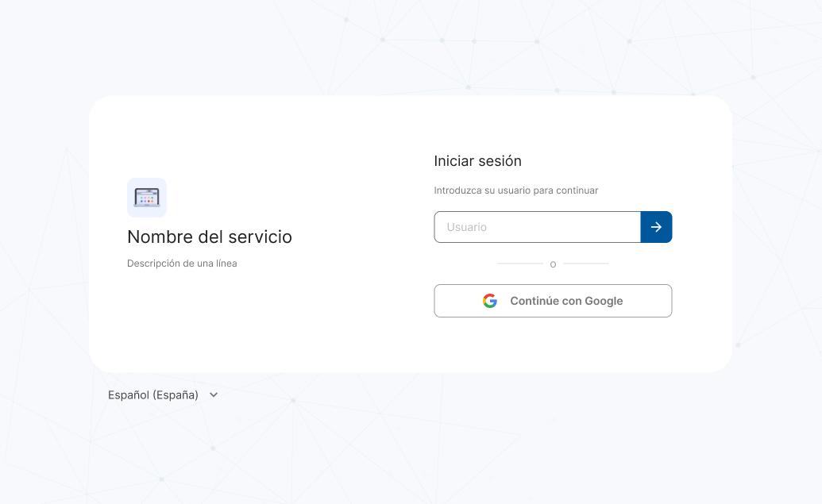Click the downward chevron beside the language label
The height and width of the screenshot is (504, 822).
click(213, 394)
